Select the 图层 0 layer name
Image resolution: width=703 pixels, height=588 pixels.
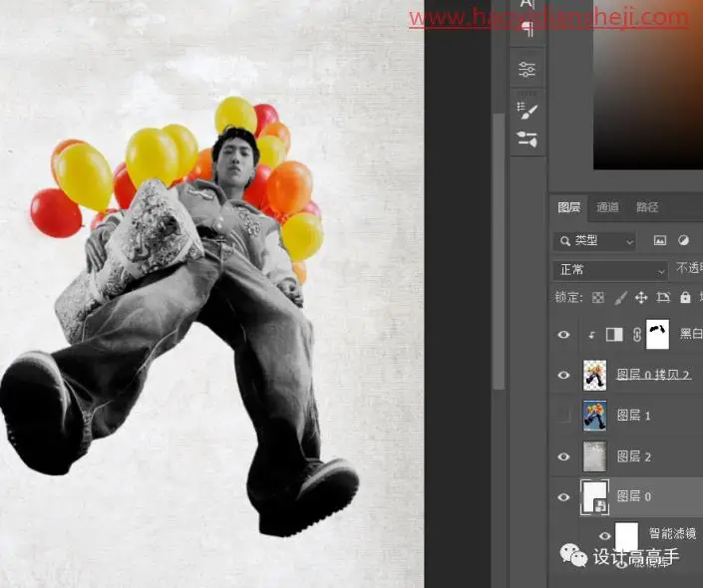633,496
